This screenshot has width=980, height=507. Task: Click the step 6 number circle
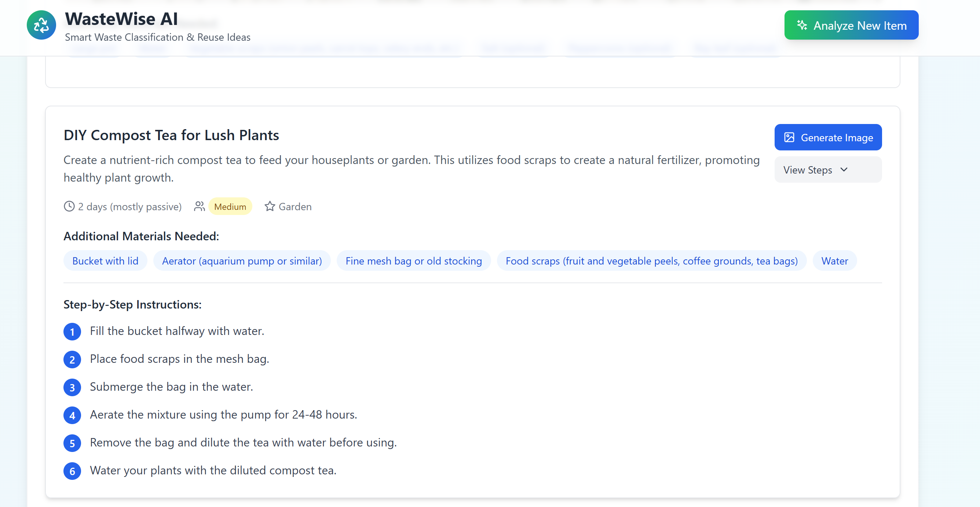pyautogui.click(x=72, y=471)
